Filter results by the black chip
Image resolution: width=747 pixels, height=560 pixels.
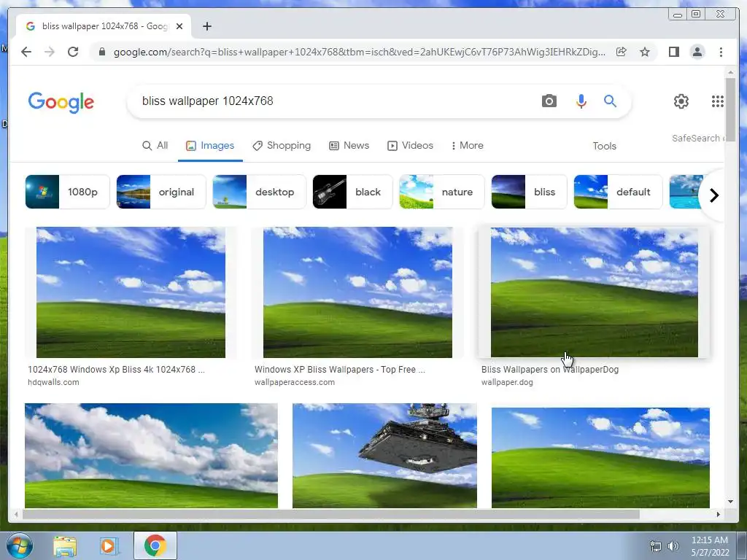(x=352, y=192)
